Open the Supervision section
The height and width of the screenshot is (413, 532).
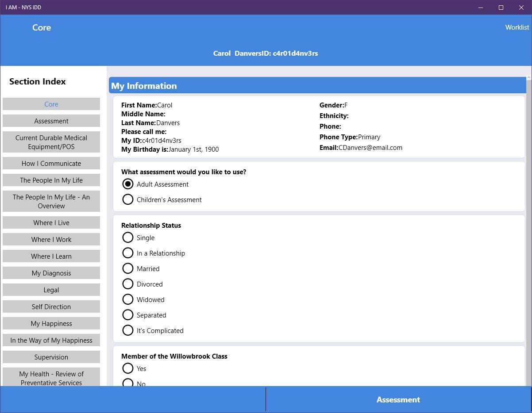click(51, 357)
